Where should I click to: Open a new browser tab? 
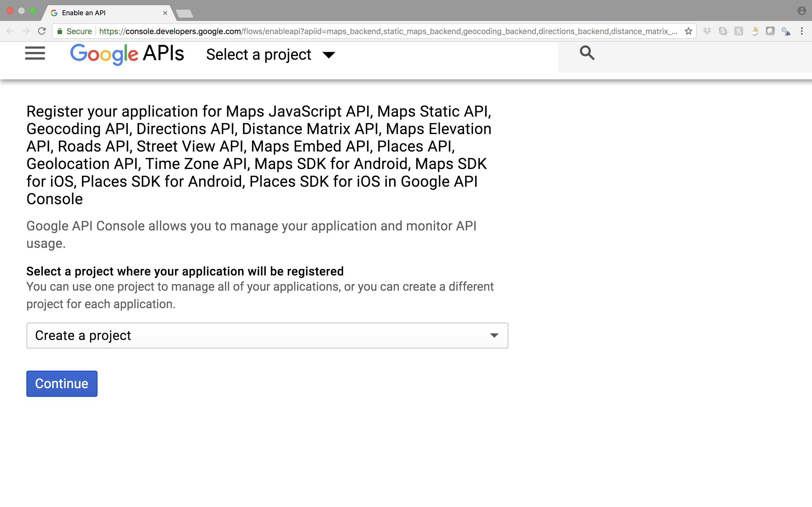pyautogui.click(x=184, y=14)
